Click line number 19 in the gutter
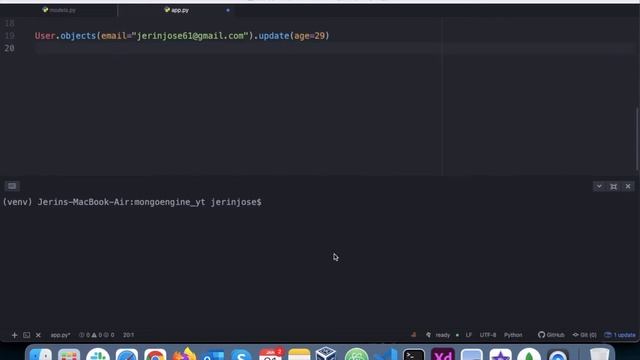 coord(9,36)
